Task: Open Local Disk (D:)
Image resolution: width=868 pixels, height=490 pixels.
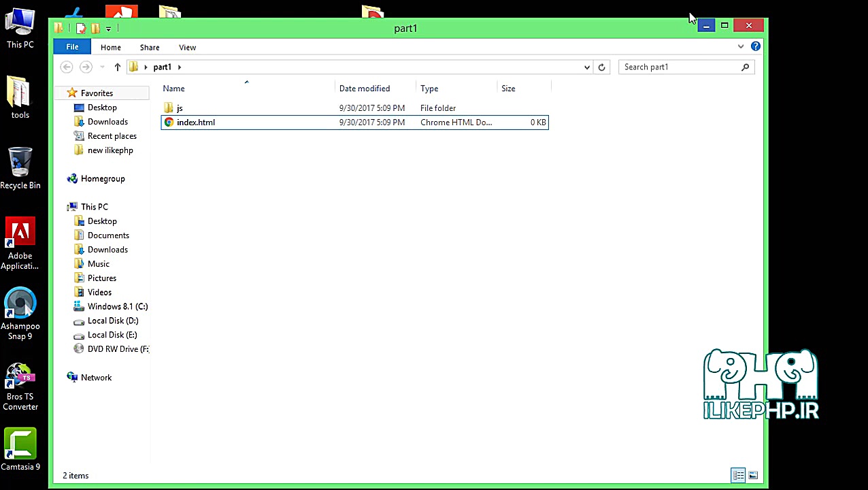Action: tap(113, 321)
